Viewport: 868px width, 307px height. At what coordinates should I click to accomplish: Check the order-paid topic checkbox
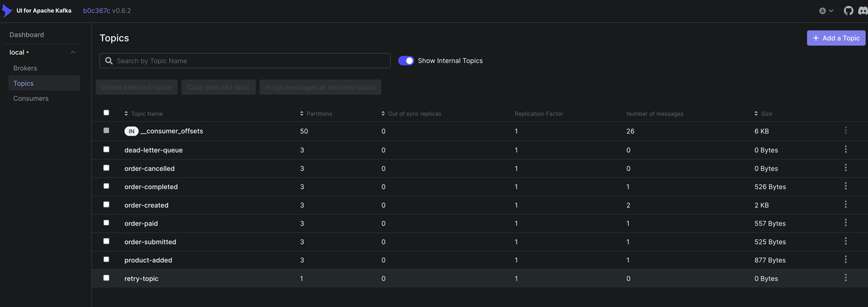tap(106, 223)
